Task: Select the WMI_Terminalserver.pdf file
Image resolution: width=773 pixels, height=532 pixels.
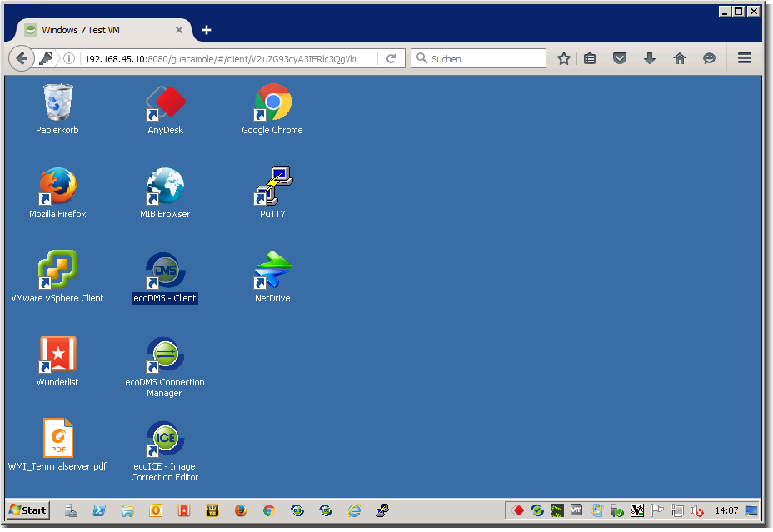Action: click(57, 440)
